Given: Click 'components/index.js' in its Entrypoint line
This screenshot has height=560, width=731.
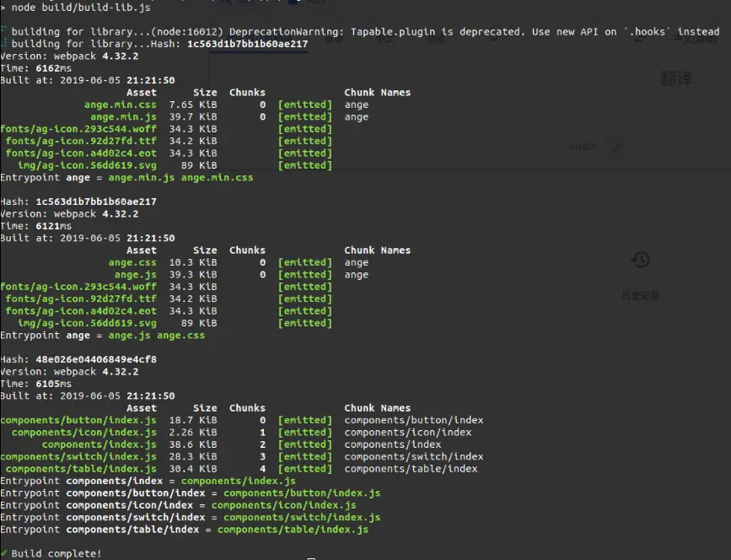Looking at the screenshot, I should click(239, 480).
